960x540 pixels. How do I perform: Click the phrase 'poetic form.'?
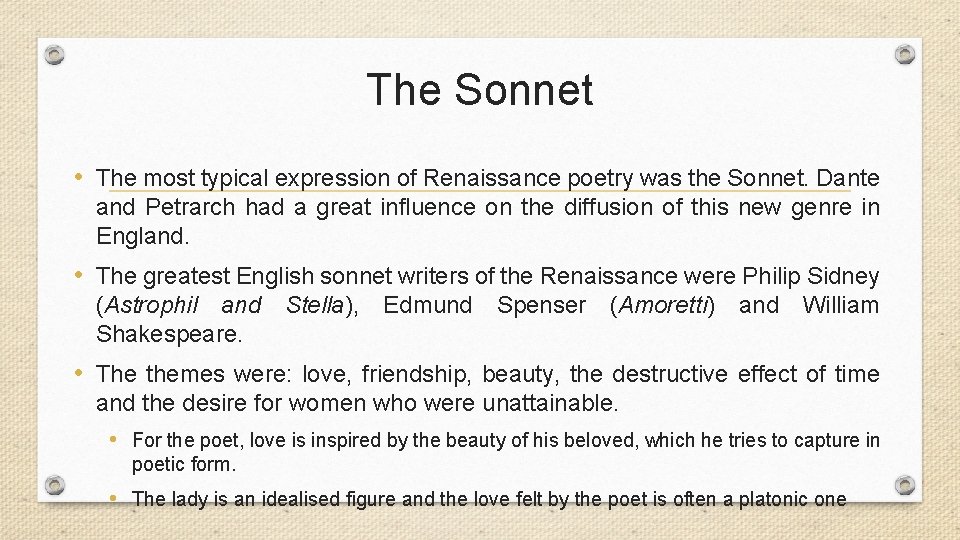click(x=184, y=464)
